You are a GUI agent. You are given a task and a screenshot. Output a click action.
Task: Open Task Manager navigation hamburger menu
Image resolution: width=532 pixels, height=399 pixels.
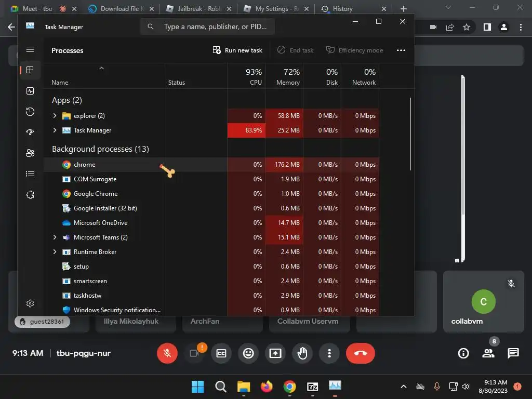30,49
